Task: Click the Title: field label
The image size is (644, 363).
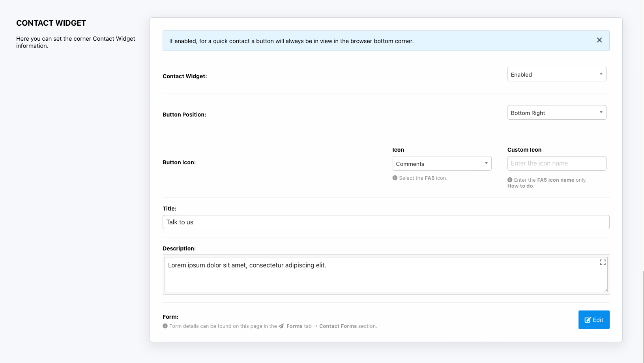Action: click(x=169, y=209)
